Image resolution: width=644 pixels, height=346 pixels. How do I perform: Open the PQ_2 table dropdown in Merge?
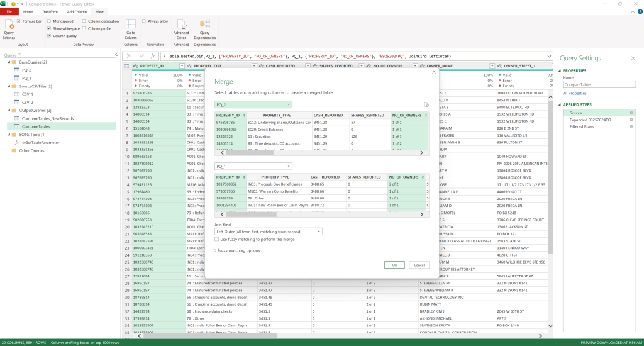[253, 105]
